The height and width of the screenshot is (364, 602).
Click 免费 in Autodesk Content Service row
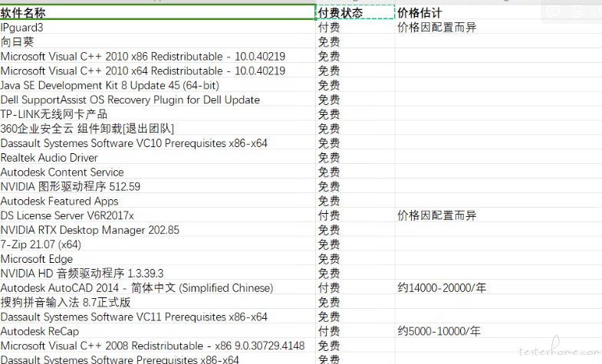tap(355, 172)
